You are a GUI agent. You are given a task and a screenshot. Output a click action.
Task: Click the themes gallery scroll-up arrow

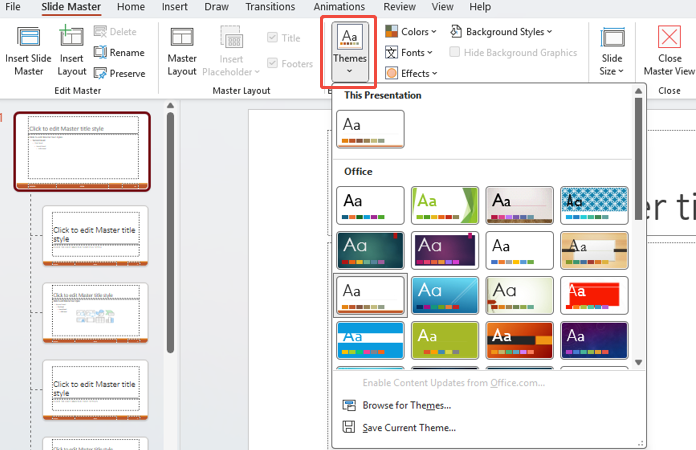638,91
